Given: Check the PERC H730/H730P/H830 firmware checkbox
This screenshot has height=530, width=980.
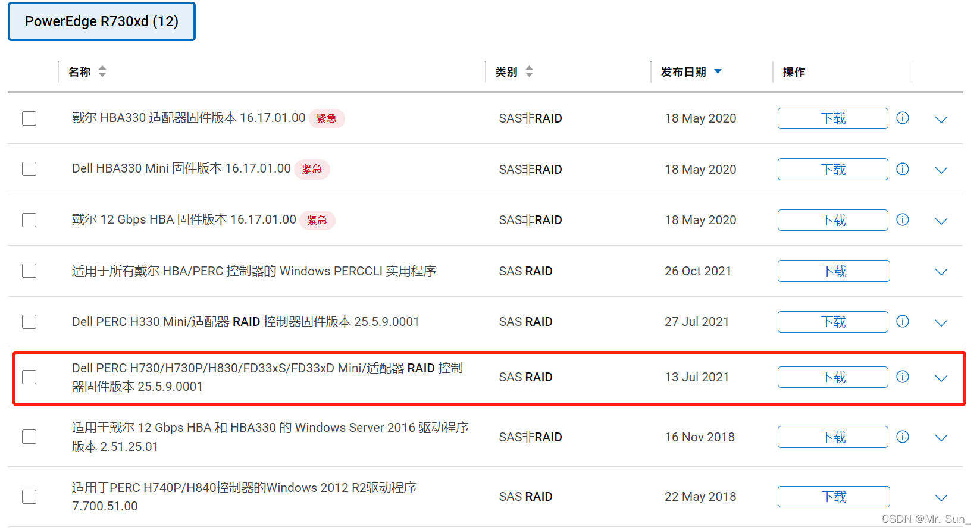Looking at the screenshot, I should point(29,377).
